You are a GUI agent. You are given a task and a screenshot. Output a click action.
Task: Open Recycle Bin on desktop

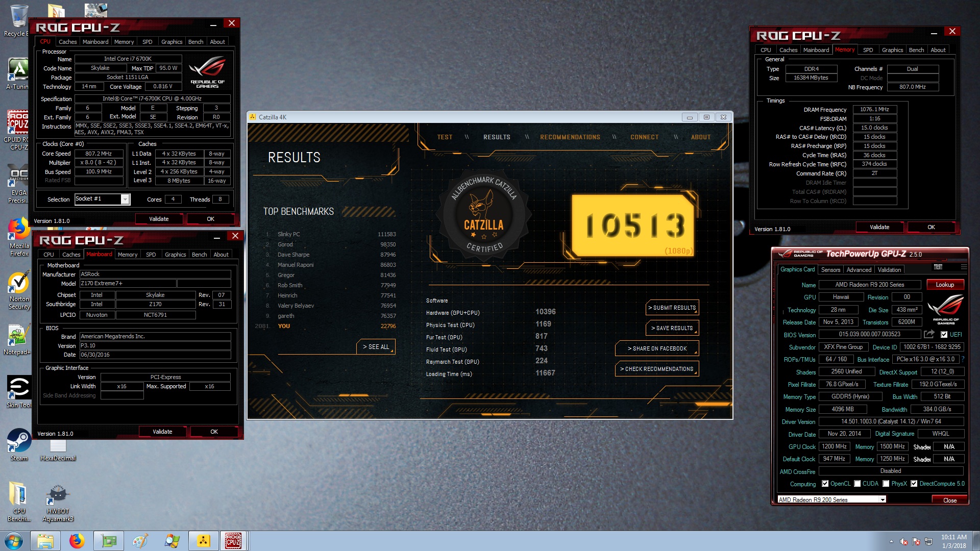click(18, 20)
